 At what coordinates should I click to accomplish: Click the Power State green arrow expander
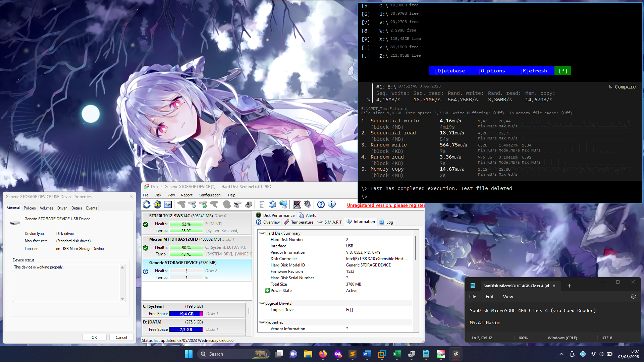tap(267, 291)
